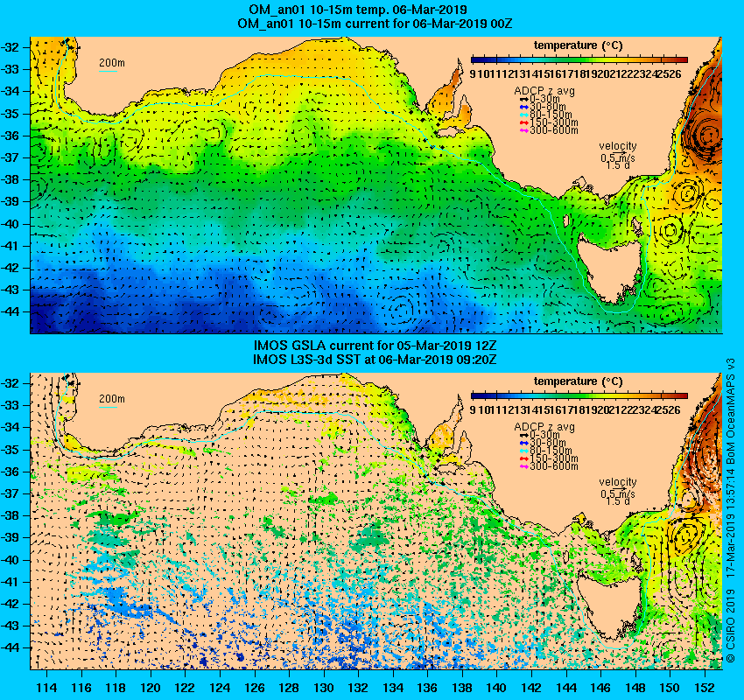Image resolution: width=744 pixels, height=700 pixels.
Task: Click latitude label -38 of the OM_an01 panel
Action: point(11,179)
